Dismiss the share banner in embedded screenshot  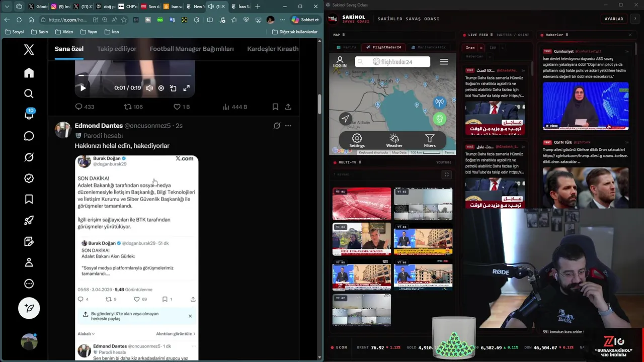coord(190,316)
